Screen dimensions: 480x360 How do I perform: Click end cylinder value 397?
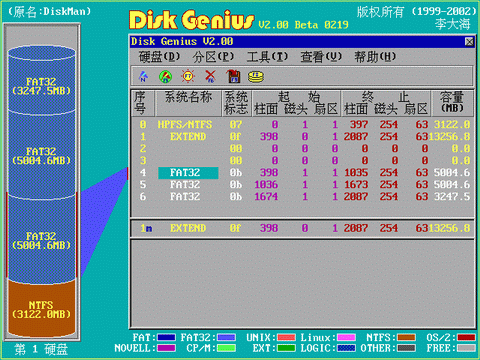tap(359, 125)
